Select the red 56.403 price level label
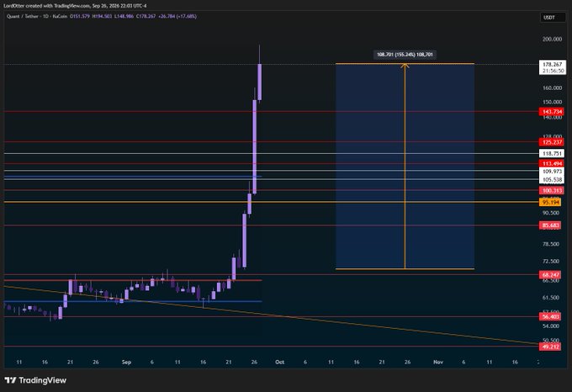The height and width of the screenshot is (392, 572). (551, 317)
